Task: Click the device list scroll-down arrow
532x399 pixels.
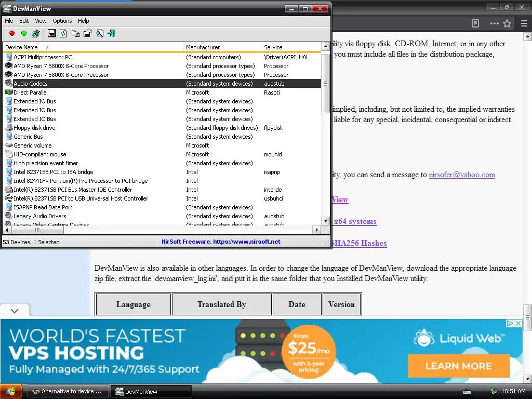Action: click(x=325, y=221)
